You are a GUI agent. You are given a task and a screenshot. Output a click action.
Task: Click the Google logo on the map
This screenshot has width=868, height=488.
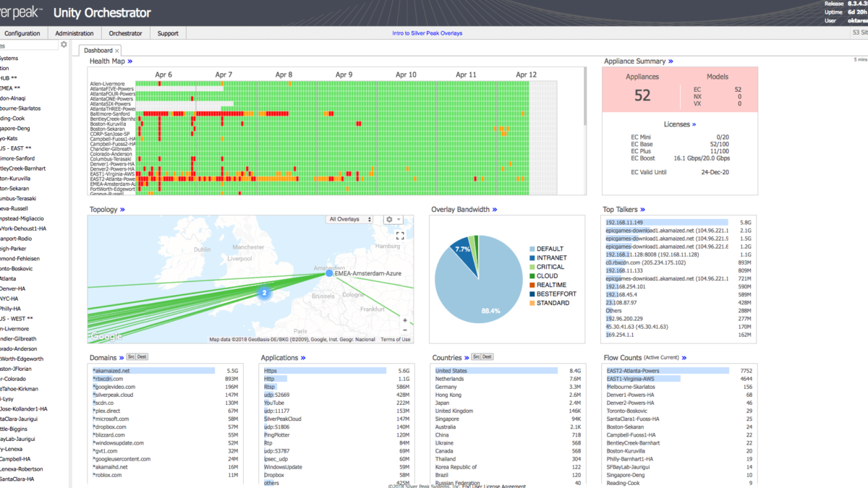click(x=106, y=336)
